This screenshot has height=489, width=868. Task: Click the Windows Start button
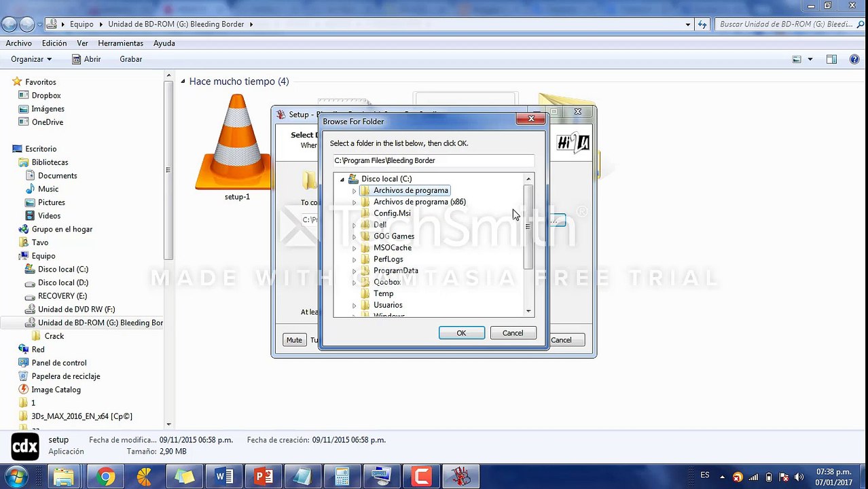(x=16, y=476)
